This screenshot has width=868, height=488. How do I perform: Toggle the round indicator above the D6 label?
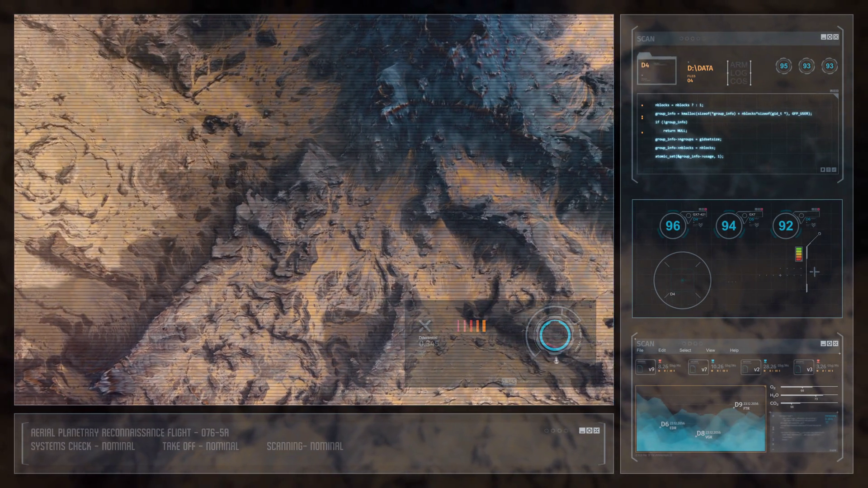pos(801,216)
